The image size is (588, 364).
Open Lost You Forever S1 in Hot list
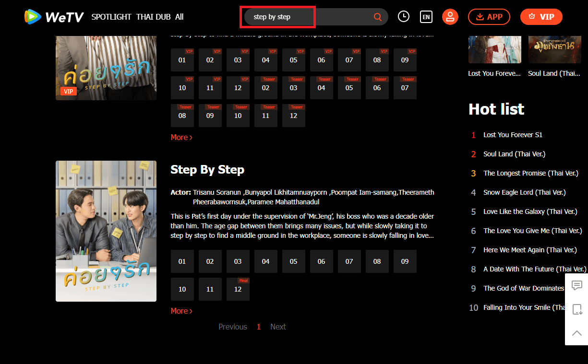[x=513, y=135]
